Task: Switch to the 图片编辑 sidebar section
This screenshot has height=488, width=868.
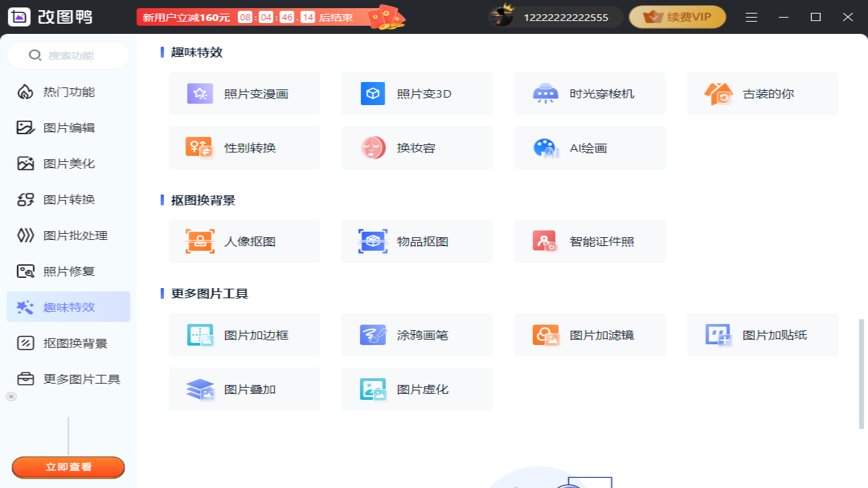Action: click(x=68, y=127)
